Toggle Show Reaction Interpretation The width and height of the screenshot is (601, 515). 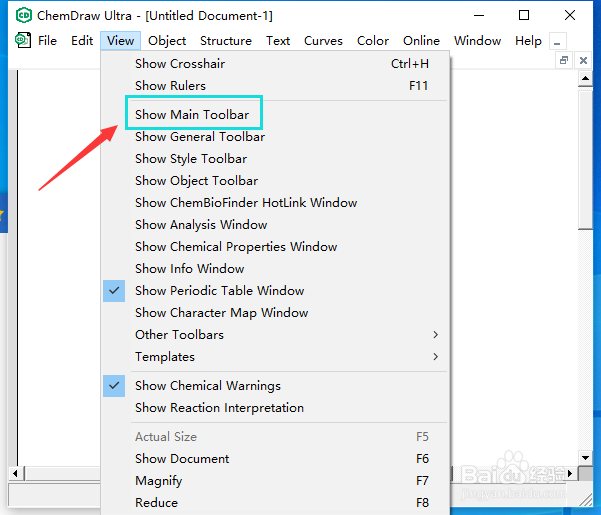[x=275, y=408]
